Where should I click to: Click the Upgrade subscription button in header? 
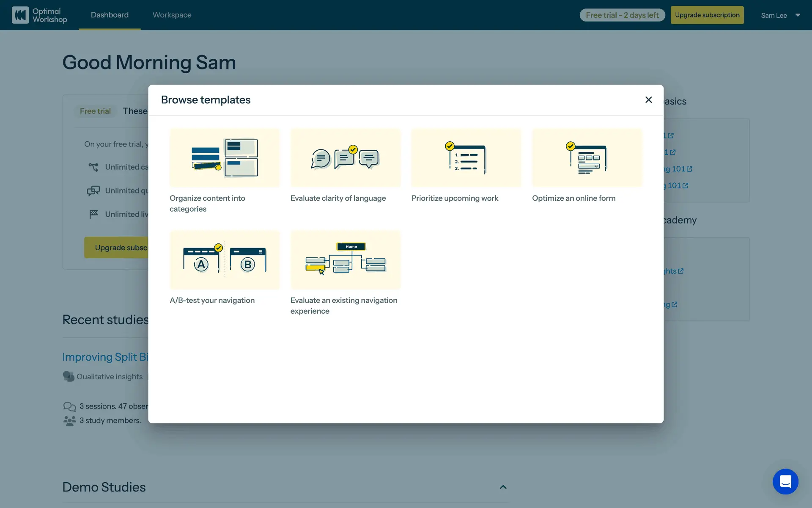click(707, 15)
